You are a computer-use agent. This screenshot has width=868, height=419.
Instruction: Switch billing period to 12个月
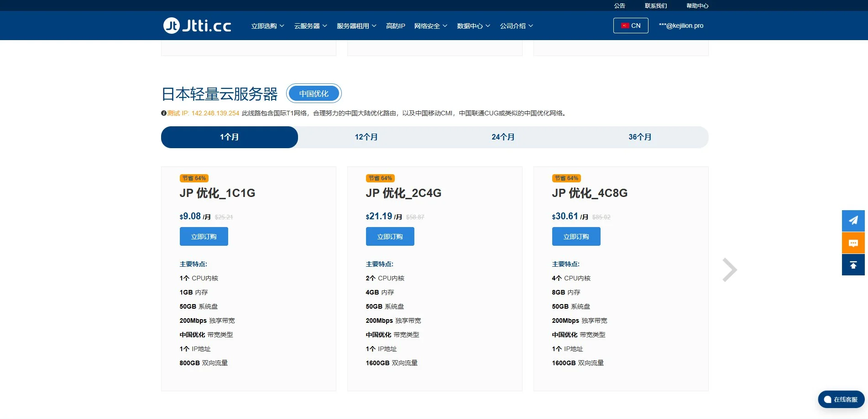(366, 137)
